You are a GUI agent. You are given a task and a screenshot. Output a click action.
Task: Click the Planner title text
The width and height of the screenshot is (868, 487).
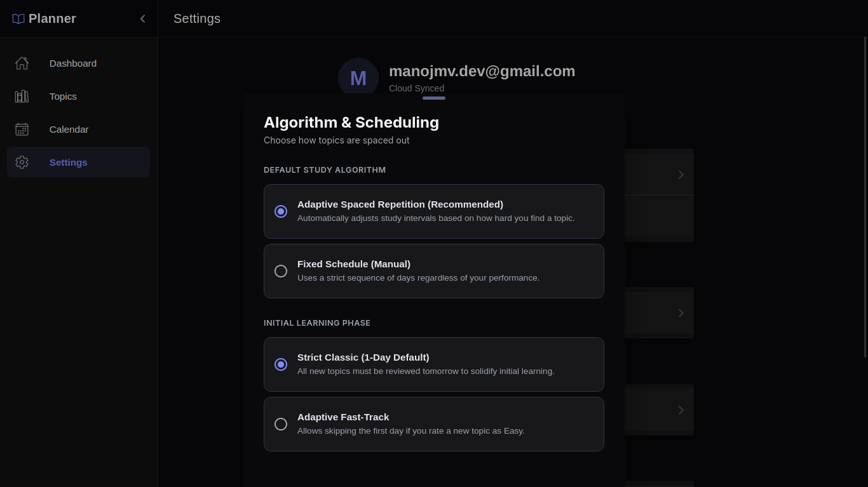[x=52, y=19]
